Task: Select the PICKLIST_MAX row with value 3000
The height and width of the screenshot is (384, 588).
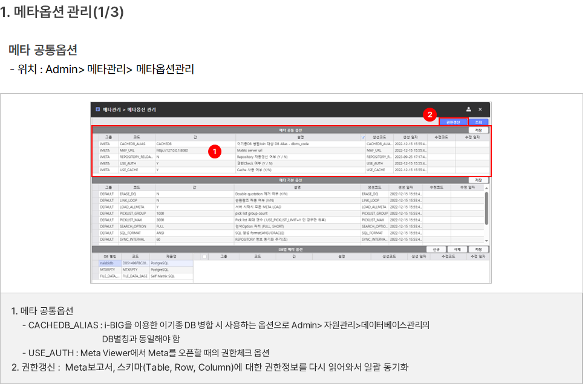Action: click(x=194, y=220)
